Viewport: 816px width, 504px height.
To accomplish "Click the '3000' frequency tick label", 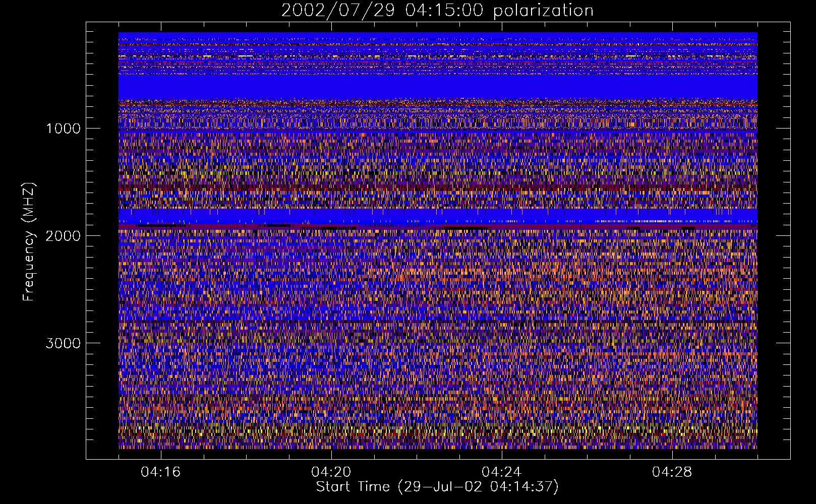I will click(x=63, y=343).
